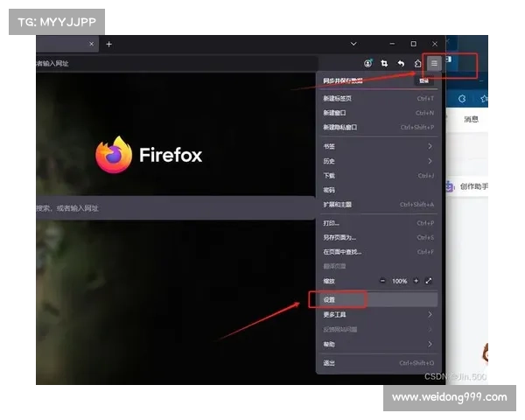Expand the 书签 (Bookmarks) submenu
525x420 pixels.
pos(378,147)
